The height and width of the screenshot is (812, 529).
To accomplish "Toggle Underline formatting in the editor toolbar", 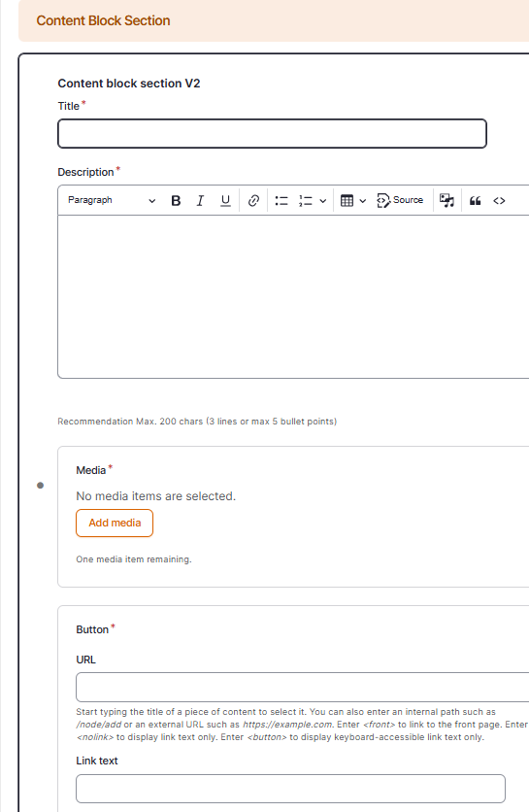I will coord(225,200).
